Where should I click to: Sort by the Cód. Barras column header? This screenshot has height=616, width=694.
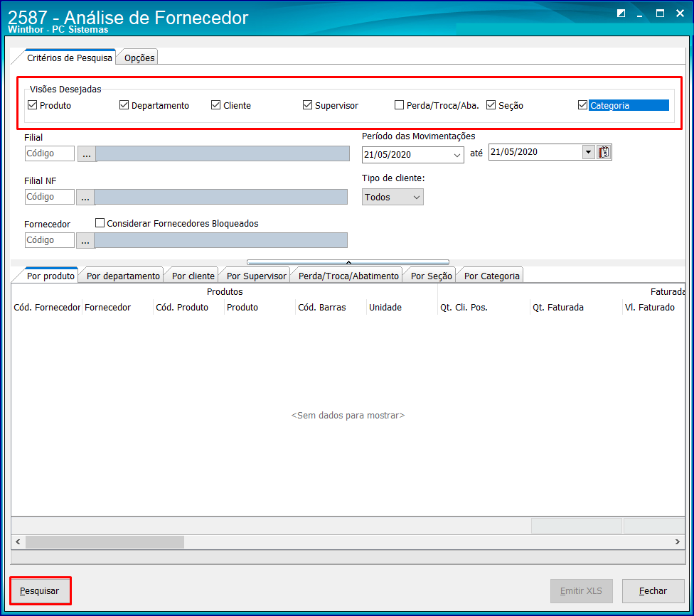point(331,308)
